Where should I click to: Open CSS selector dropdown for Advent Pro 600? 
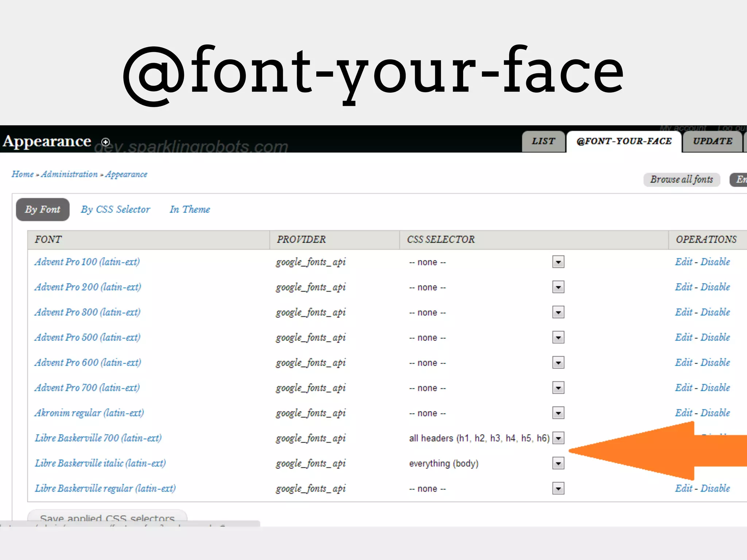558,363
